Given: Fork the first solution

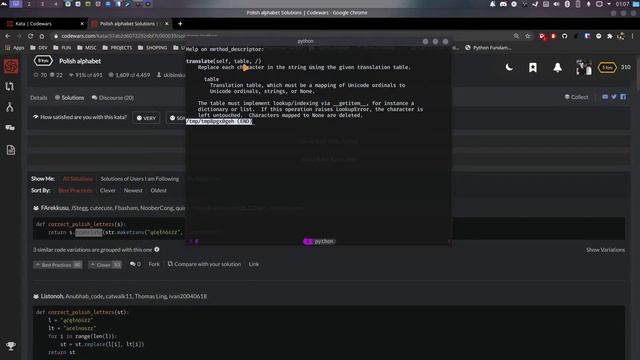Looking at the screenshot, I should 154,264.
